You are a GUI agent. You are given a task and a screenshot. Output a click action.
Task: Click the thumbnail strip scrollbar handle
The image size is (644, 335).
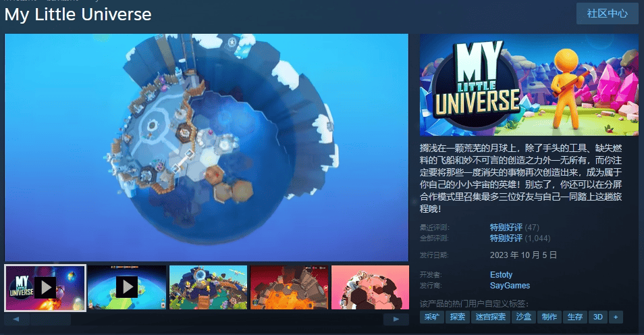click(50, 319)
